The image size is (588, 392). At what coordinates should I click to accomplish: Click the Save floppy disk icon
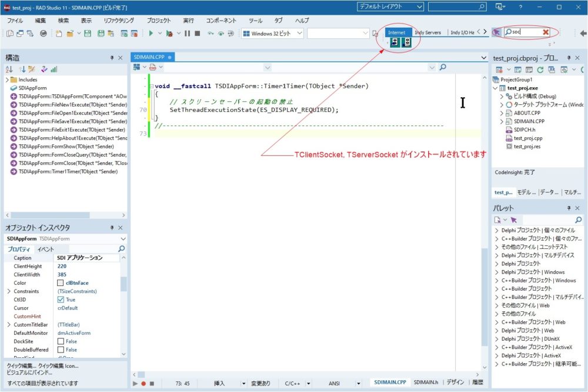tap(88, 34)
